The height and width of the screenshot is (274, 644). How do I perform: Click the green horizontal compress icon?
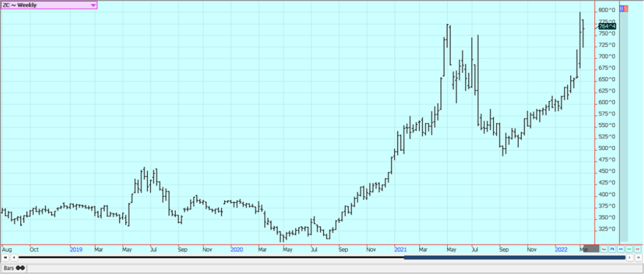point(629,249)
